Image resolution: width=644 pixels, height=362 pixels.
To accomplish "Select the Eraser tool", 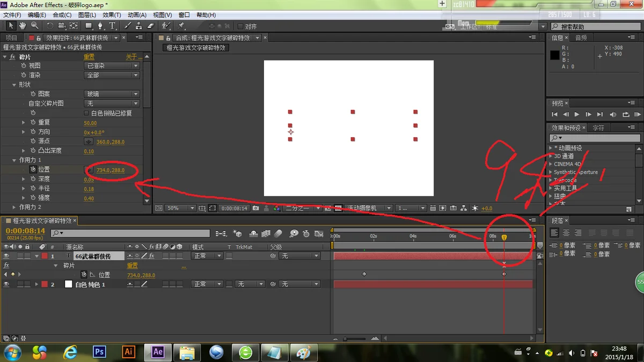I will click(x=151, y=26).
